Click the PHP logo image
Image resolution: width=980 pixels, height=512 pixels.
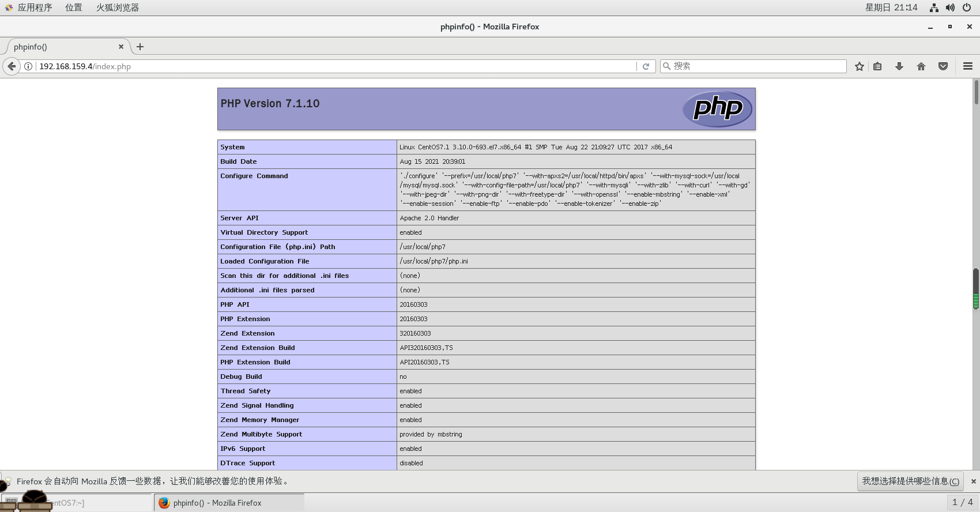point(718,108)
